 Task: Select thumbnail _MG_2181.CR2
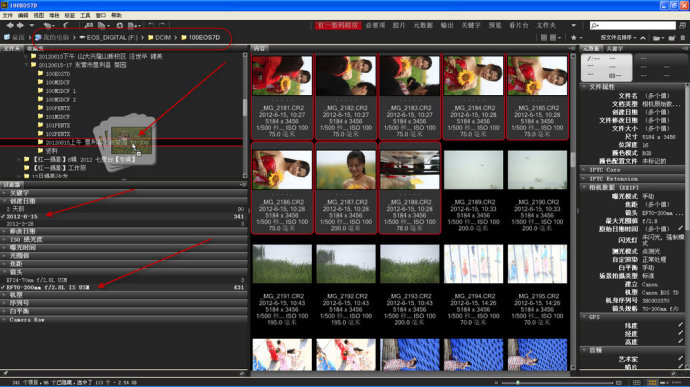(x=282, y=97)
